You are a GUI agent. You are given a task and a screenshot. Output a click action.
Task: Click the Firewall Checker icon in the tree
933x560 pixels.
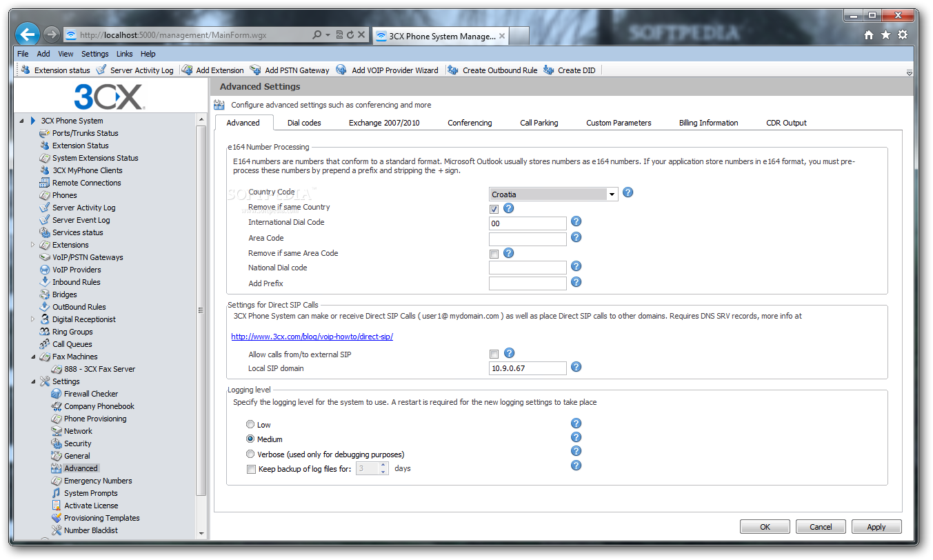[x=57, y=394]
